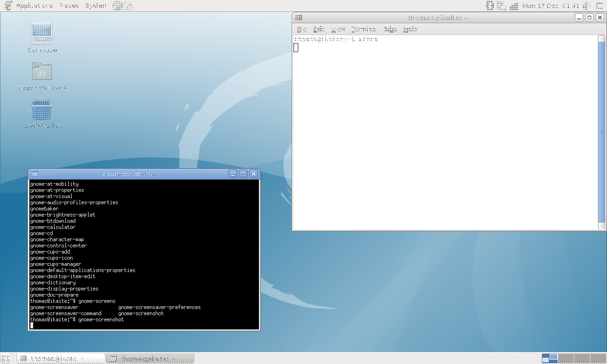Switch to the first taskbar window button
Viewport: 607px width, 364px height.
click(x=61, y=358)
